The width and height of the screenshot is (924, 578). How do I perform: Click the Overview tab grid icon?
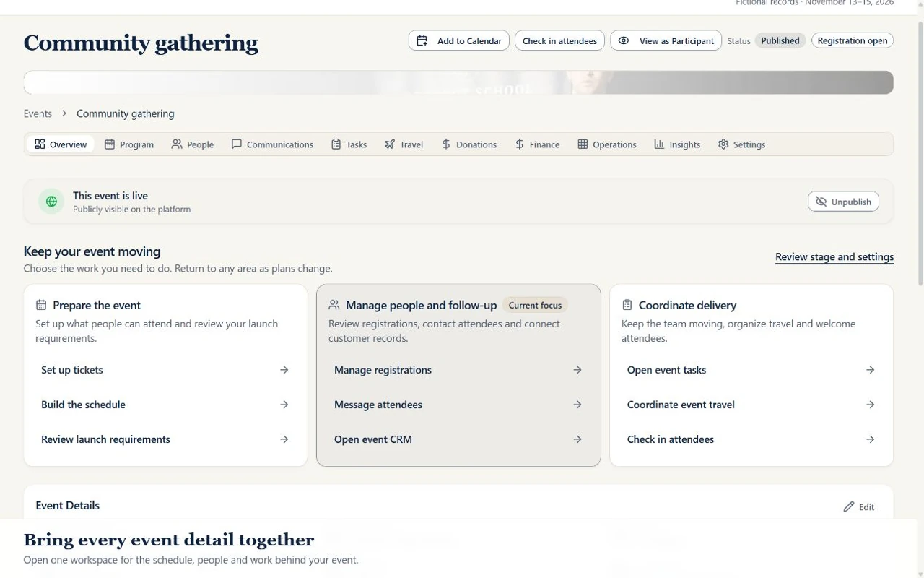pyautogui.click(x=40, y=144)
